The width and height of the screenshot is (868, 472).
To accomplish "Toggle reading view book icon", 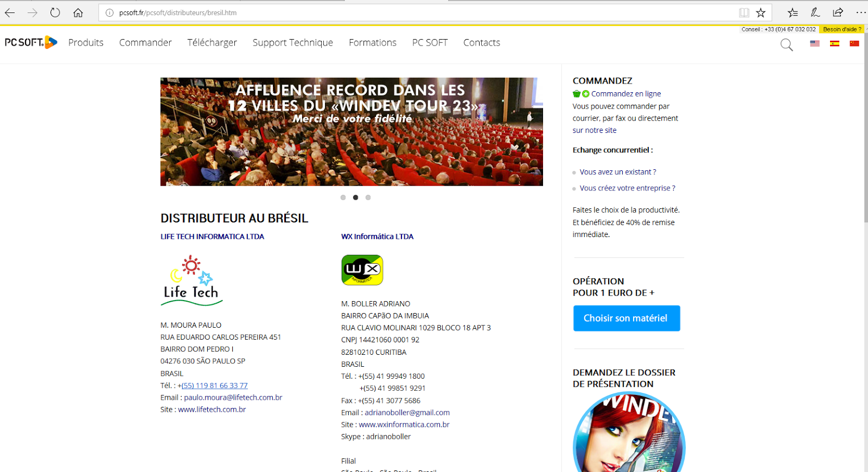I will tap(744, 12).
